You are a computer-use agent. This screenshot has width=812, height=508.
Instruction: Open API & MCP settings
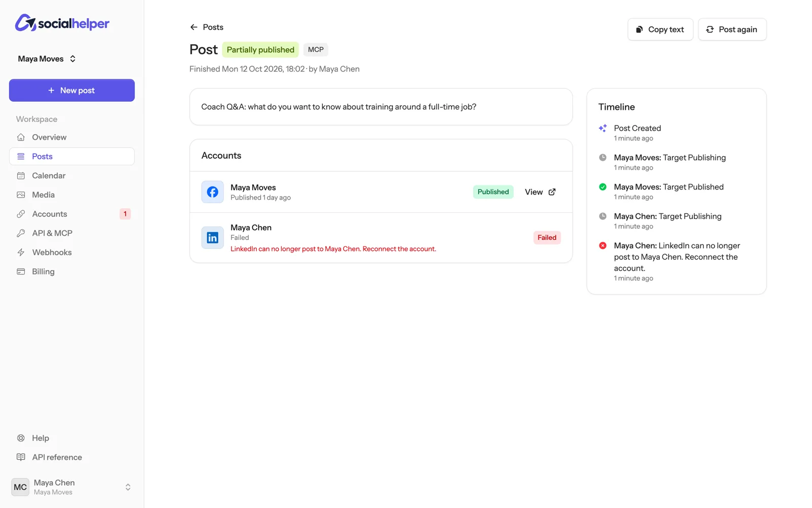click(x=72, y=233)
